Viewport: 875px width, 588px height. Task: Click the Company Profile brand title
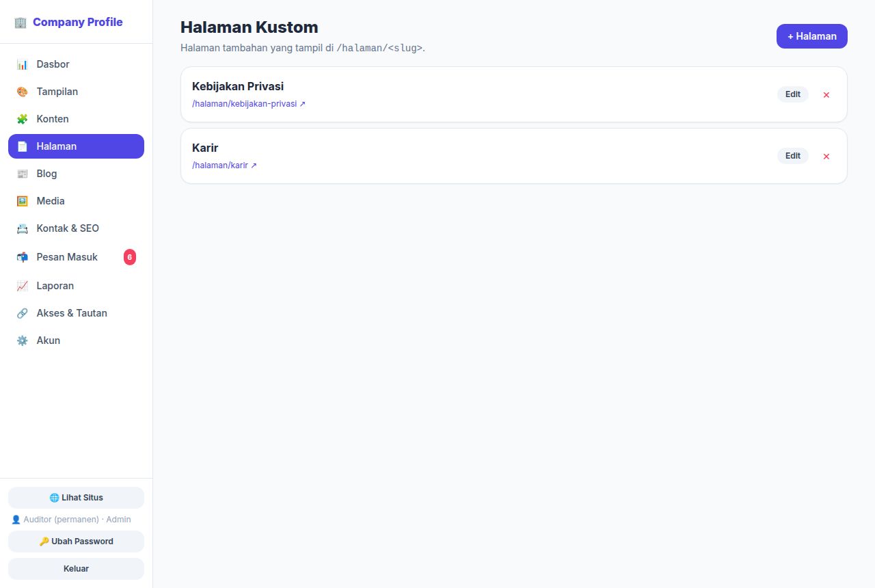coord(78,22)
